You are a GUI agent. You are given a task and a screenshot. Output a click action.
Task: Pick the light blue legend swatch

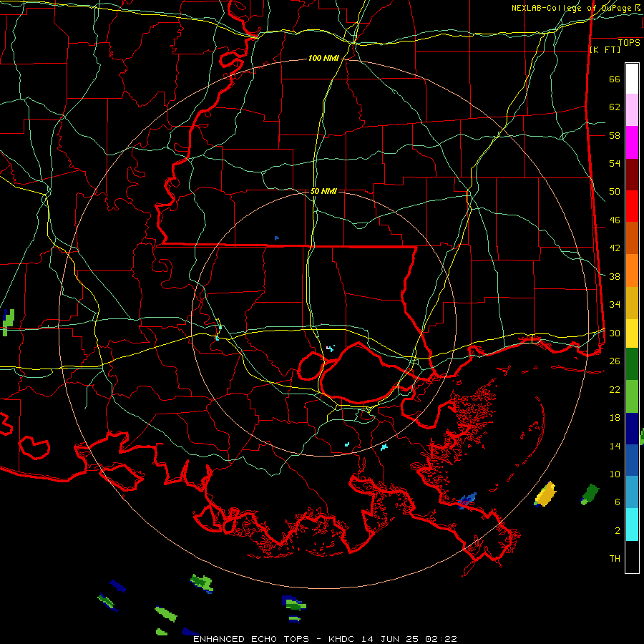tap(632, 492)
